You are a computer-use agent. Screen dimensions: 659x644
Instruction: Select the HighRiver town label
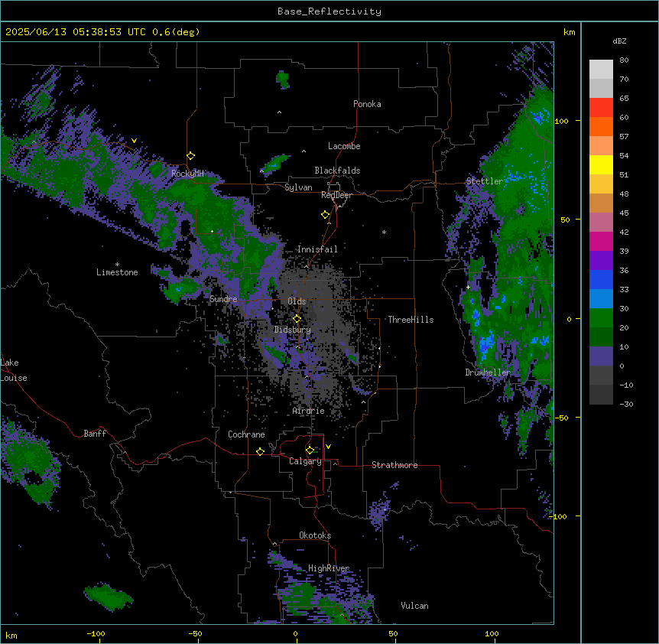coord(329,568)
